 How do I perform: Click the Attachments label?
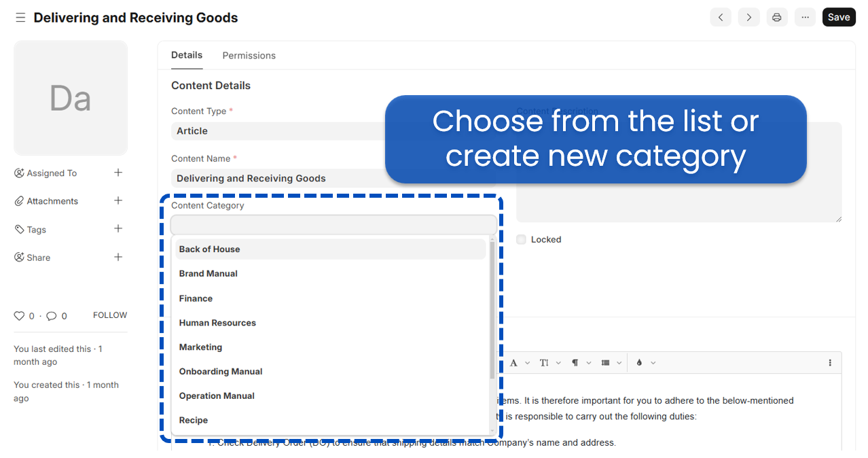point(52,201)
